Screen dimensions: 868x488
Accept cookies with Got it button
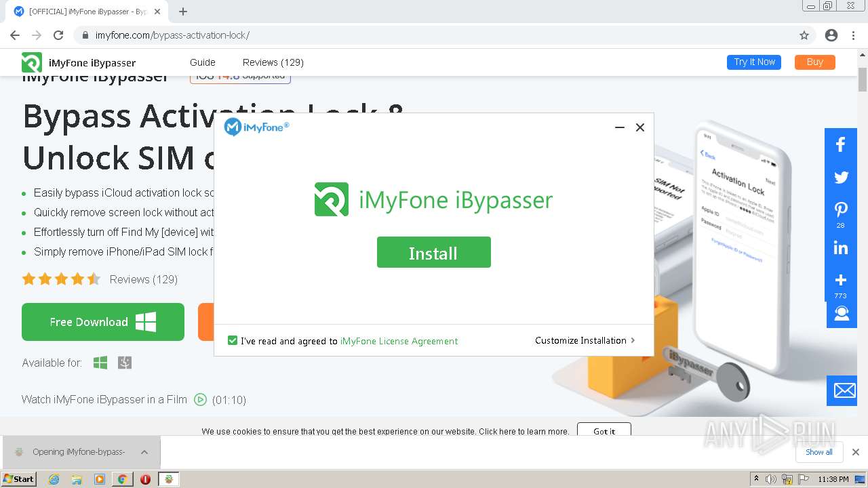pyautogui.click(x=604, y=430)
